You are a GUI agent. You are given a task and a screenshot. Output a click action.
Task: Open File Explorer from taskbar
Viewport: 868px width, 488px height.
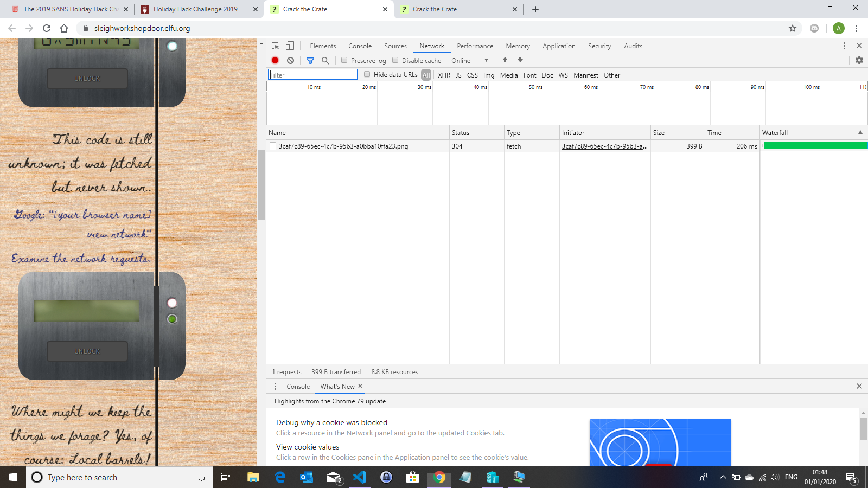[x=253, y=477]
